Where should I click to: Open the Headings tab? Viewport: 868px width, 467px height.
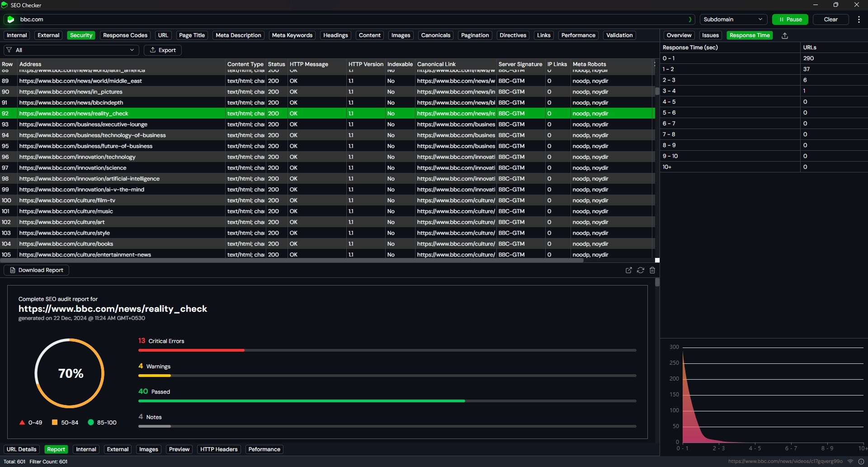pos(335,35)
